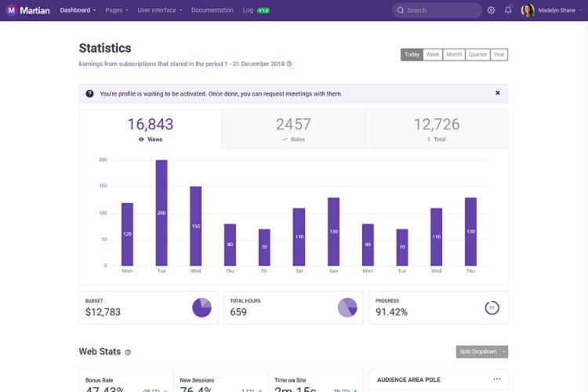The width and height of the screenshot is (588, 392).
Task: Click the Martian brand name link
Action: point(34,10)
